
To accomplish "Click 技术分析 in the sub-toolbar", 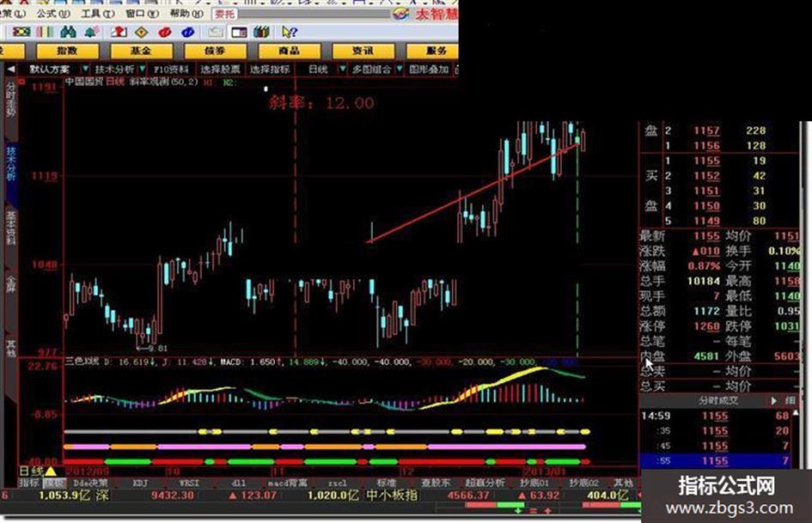I will [x=114, y=69].
